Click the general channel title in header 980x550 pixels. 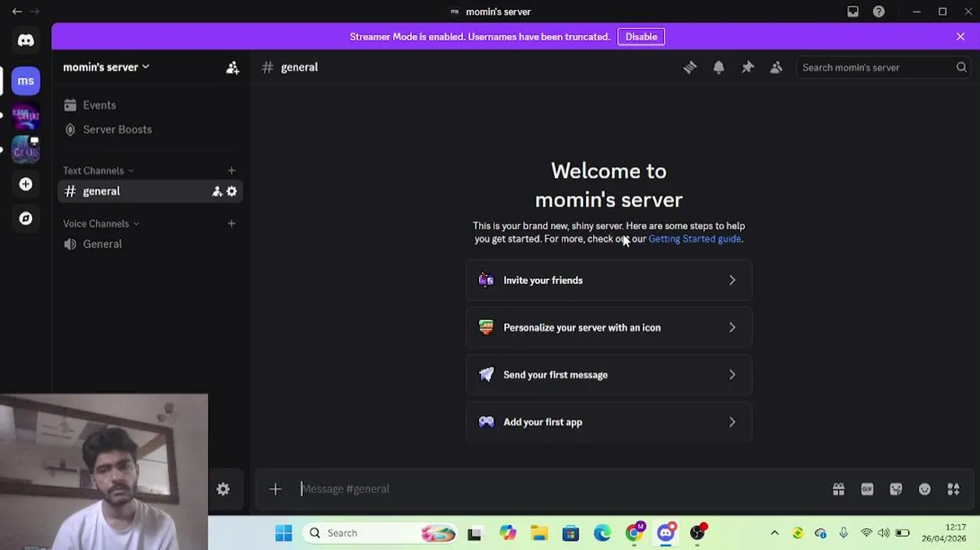click(x=299, y=67)
